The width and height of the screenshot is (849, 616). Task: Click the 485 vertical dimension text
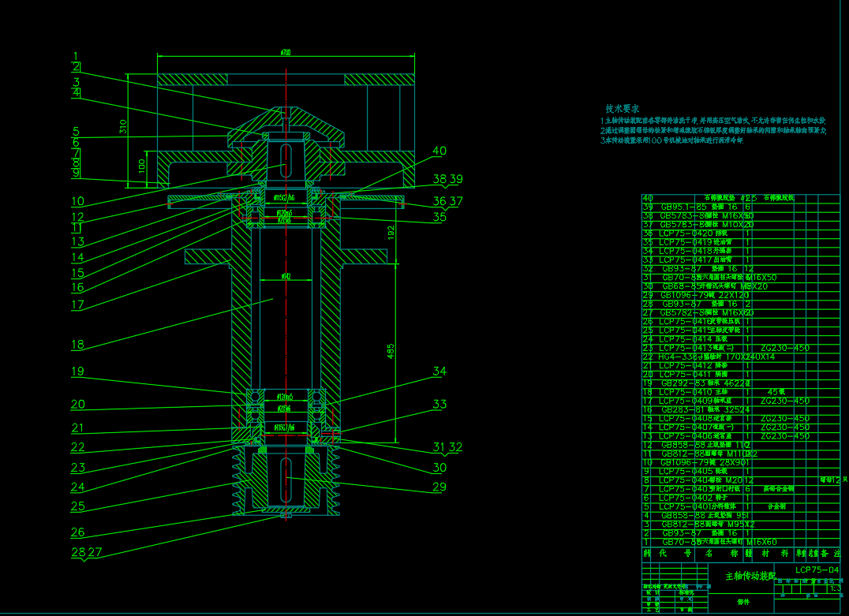[x=391, y=351]
